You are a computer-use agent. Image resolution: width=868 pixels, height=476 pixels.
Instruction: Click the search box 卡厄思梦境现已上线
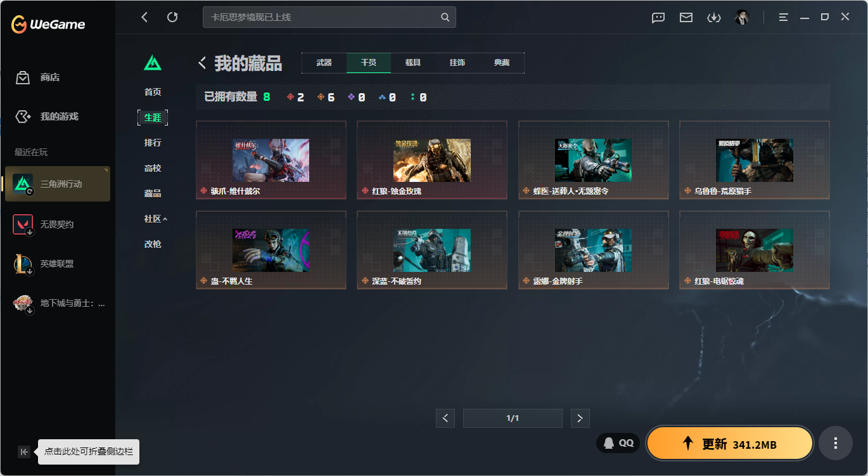329,17
